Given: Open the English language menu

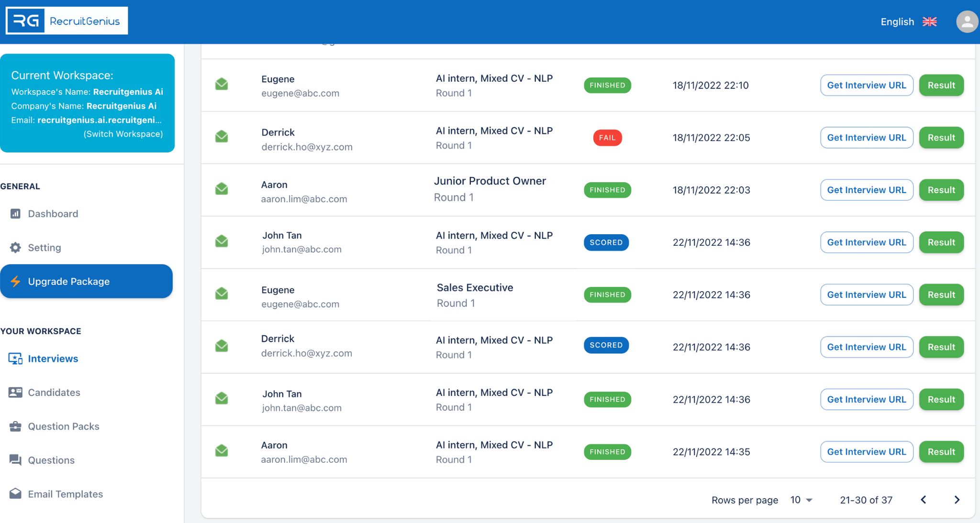Looking at the screenshot, I should click(x=897, y=22).
